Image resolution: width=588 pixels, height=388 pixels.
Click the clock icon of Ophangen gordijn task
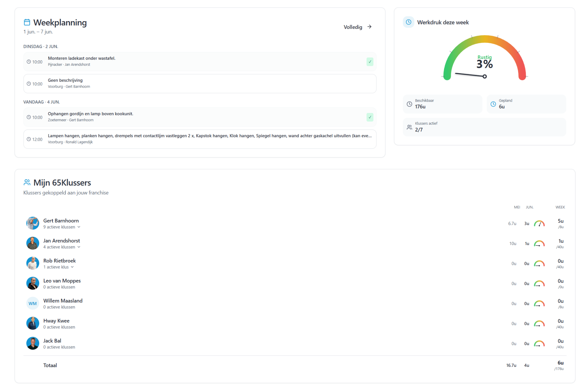(29, 117)
